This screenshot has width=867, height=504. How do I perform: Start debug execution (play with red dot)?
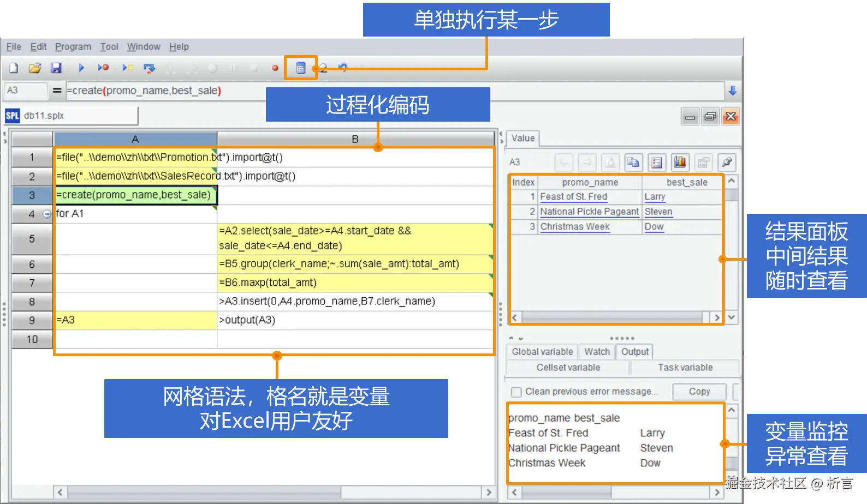(x=103, y=68)
